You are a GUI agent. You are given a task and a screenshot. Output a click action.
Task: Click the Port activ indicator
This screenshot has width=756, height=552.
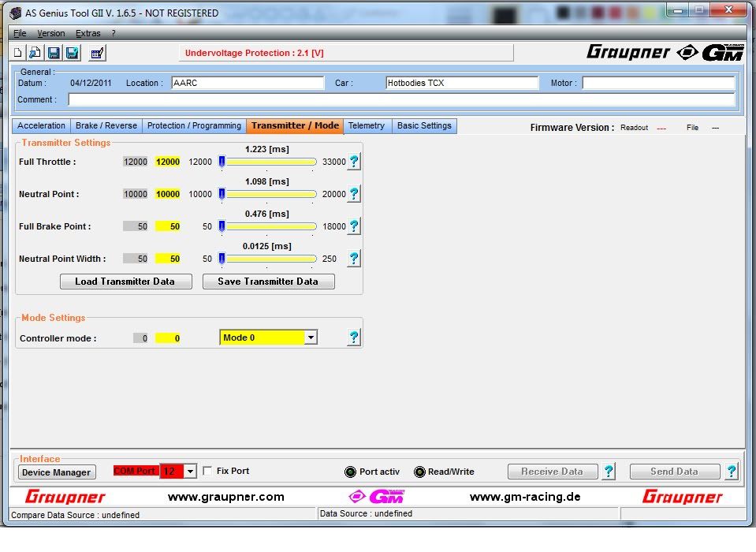351,472
